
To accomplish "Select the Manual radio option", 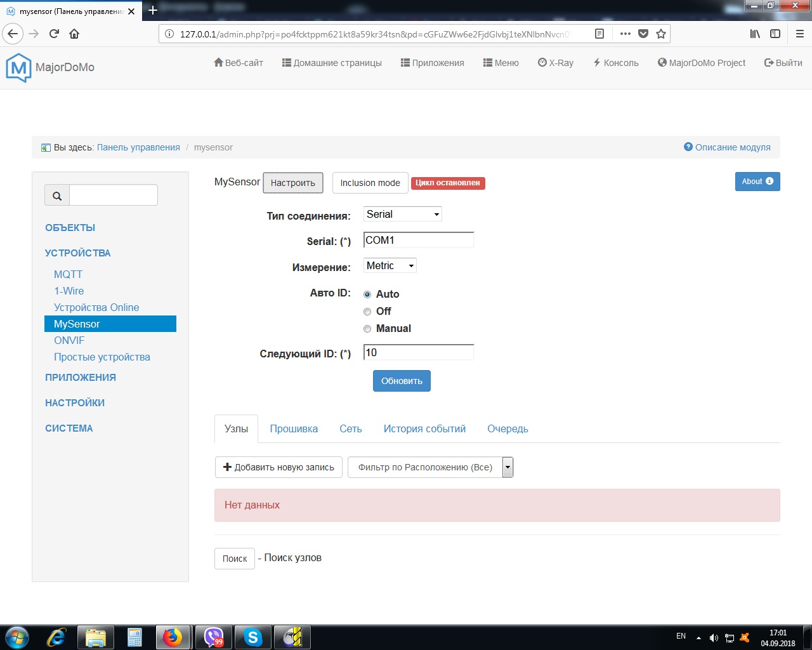I will click(367, 329).
